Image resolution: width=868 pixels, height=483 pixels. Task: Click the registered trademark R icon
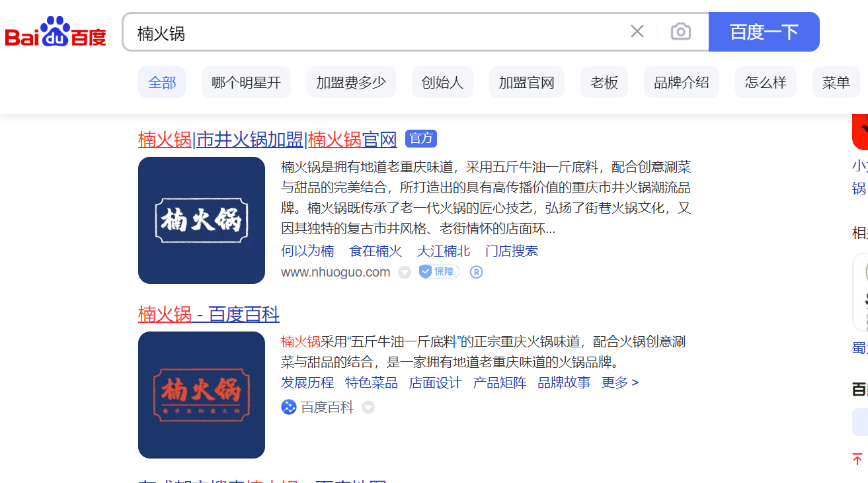tap(476, 272)
